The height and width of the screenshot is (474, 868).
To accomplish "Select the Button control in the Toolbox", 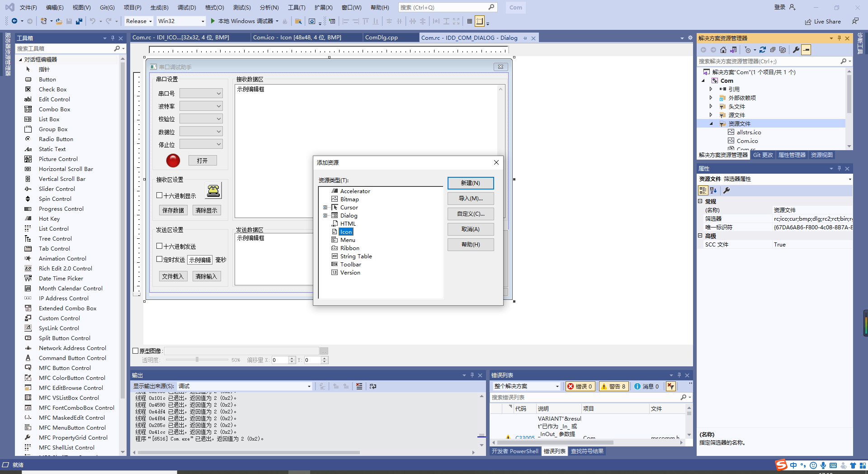I will [47, 79].
